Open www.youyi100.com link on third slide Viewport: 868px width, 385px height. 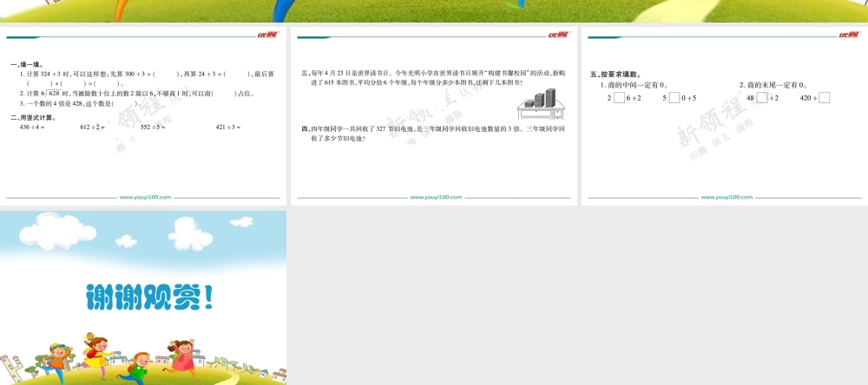pos(727,198)
